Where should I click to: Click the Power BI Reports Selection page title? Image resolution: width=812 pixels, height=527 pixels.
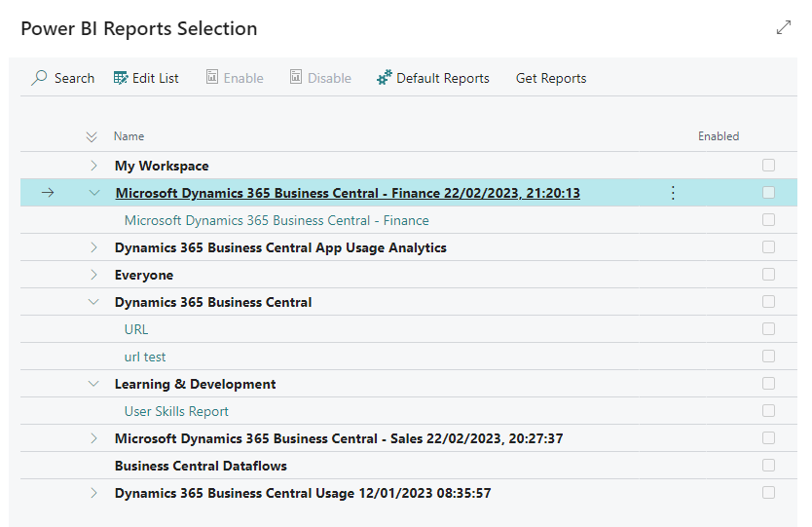click(139, 28)
